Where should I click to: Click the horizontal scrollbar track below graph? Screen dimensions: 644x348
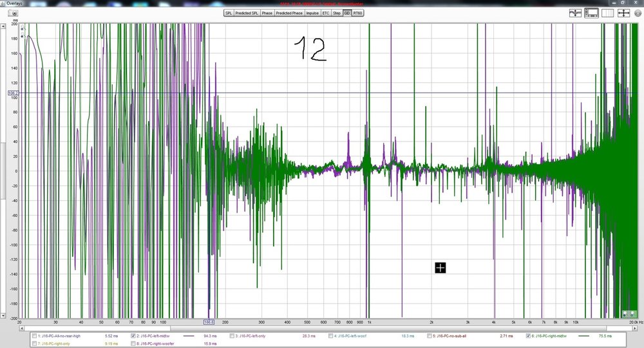(x=328, y=328)
